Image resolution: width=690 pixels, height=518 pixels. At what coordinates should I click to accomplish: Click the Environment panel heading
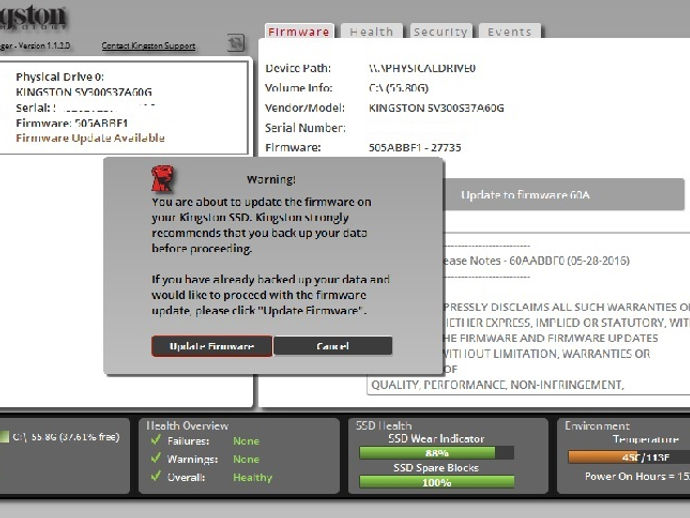coord(597,426)
